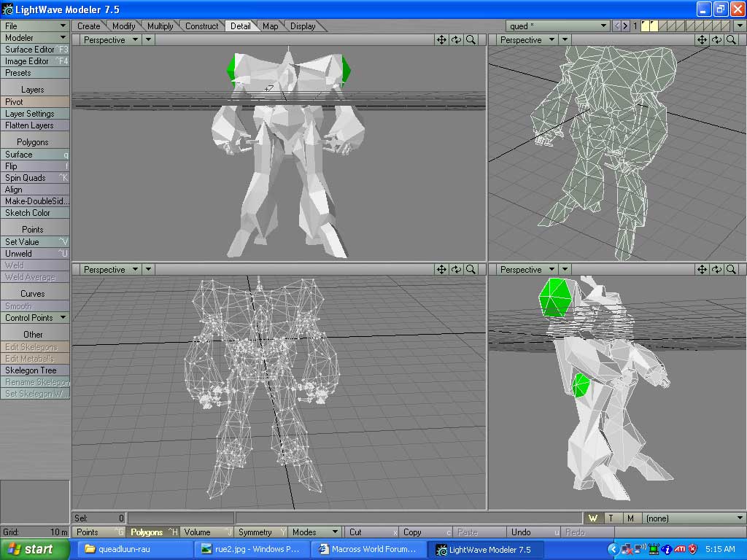747x560 pixels.
Task: Click the rotate icon in the upper-right viewport
Action: (717, 40)
